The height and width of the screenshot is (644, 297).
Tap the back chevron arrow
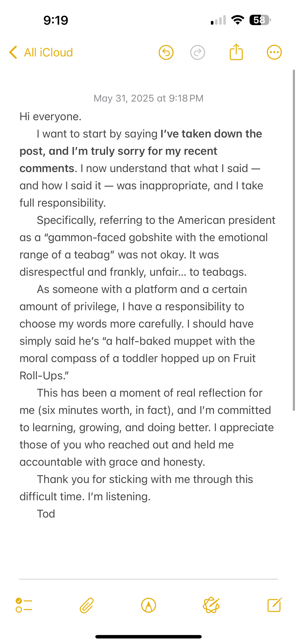click(x=13, y=52)
